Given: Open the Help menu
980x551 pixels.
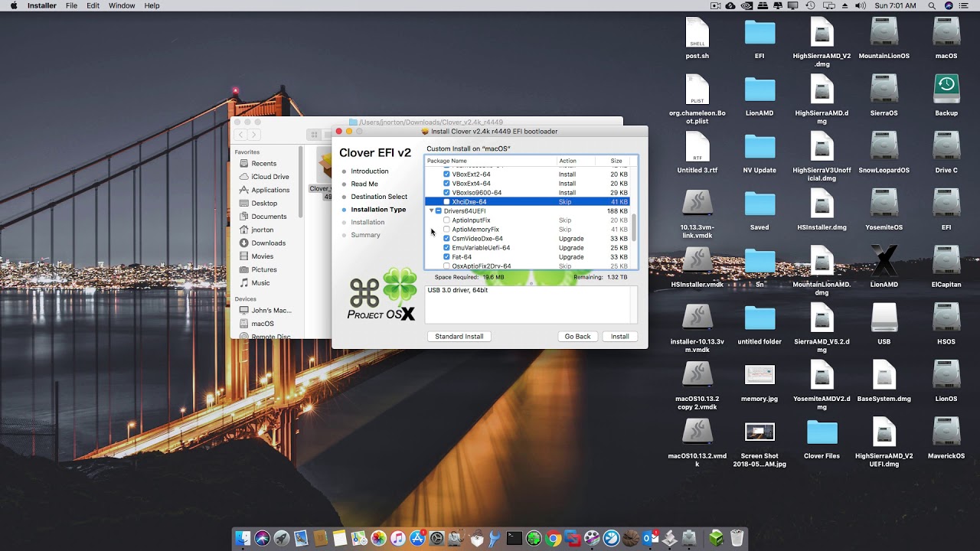Looking at the screenshot, I should coord(152,5).
